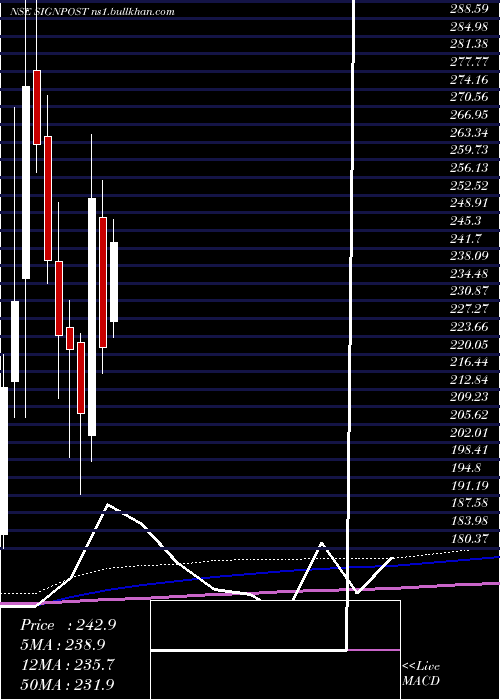Click the 281.38 price axis label
Image resolution: width=500 pixels, height=700 pixels.
pos(469,44)
